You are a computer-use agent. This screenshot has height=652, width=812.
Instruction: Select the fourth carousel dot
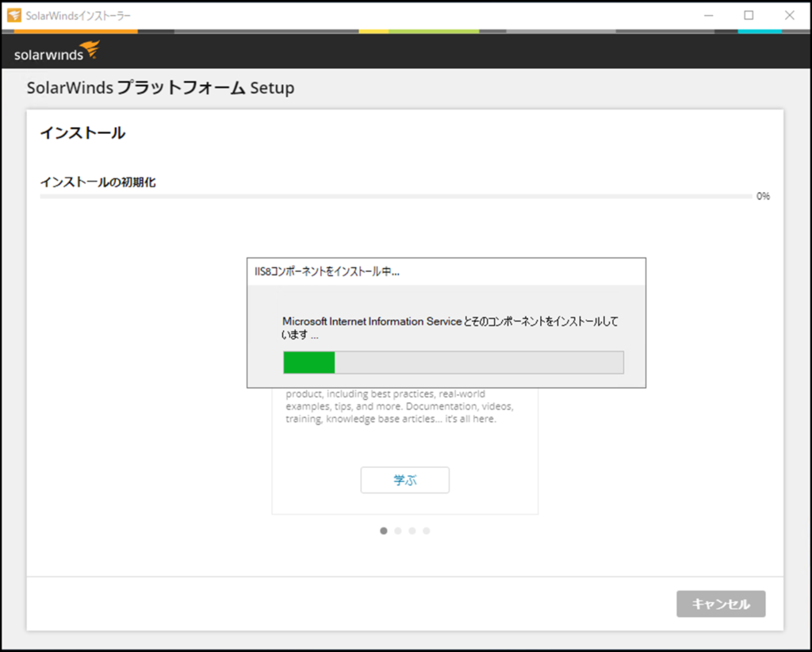click(x=426, y=531)
